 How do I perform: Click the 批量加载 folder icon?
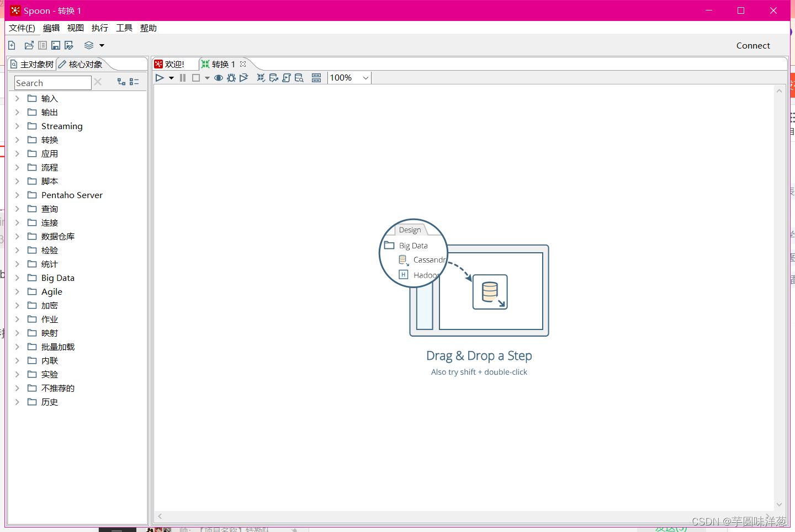click(32, 347)
